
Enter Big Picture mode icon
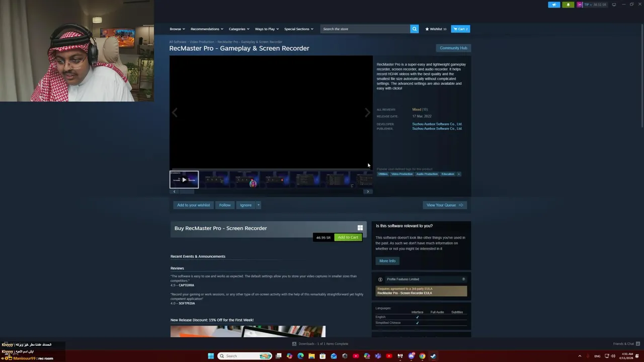(614, 5)
